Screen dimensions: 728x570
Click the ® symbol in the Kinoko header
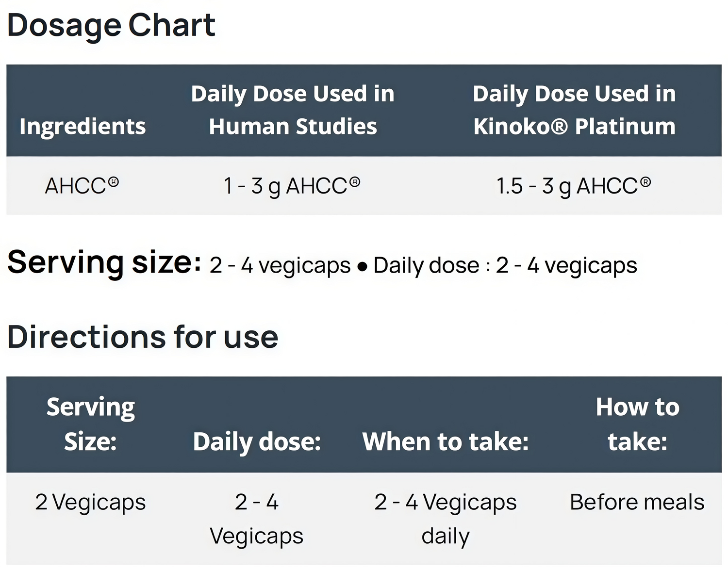point(560,127)
